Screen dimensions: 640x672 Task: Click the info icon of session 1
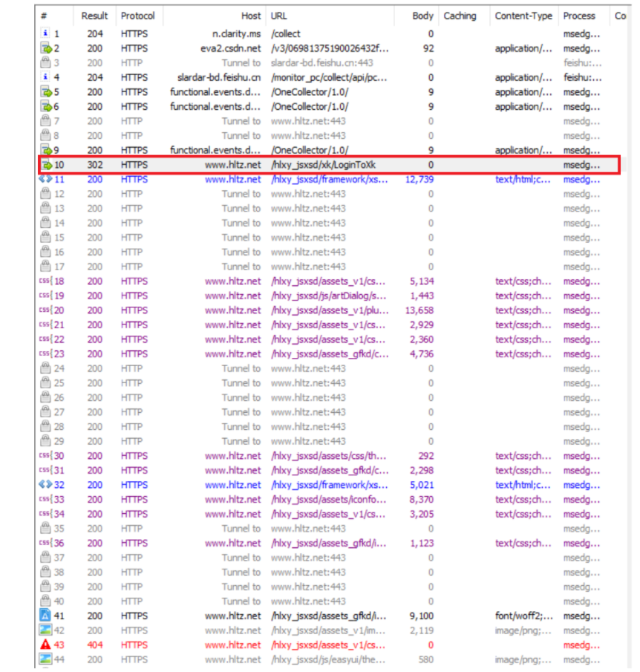pyautogui.click(x=45, y=33)
